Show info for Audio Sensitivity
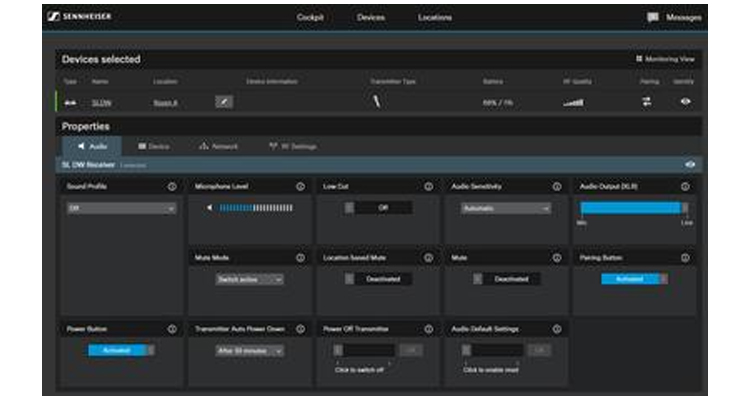 (556, 186)
